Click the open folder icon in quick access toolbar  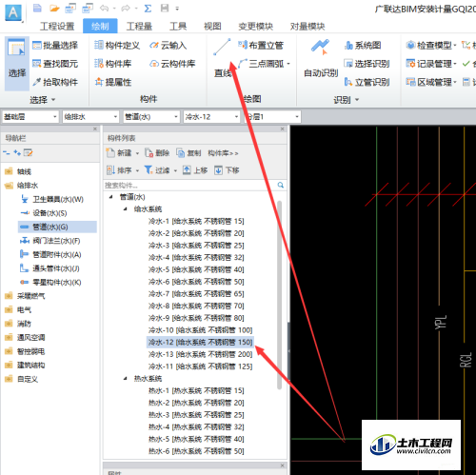(x=54, y=9)
